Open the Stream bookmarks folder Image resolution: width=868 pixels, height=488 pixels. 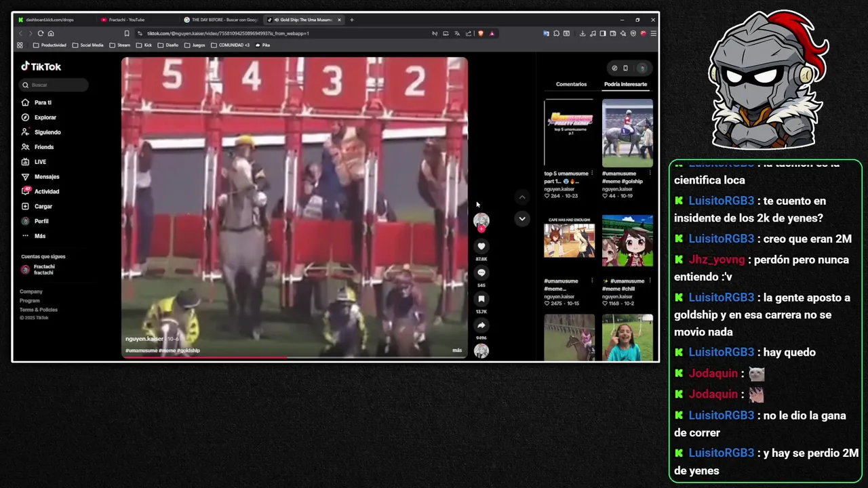click(x=119, y=45)
